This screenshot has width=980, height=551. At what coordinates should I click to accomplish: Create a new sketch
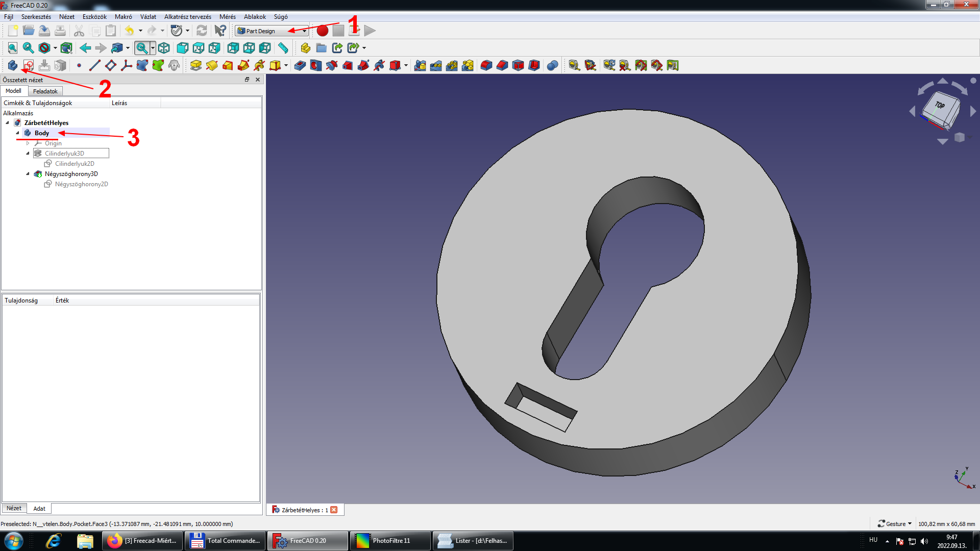pos(29,65)
